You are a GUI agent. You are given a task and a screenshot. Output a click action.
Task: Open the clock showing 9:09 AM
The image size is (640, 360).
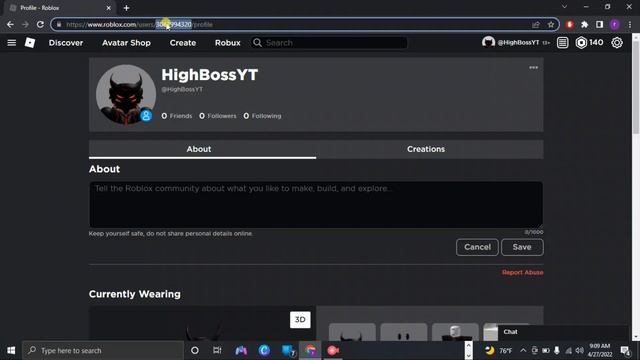click(x=600, y=350)
